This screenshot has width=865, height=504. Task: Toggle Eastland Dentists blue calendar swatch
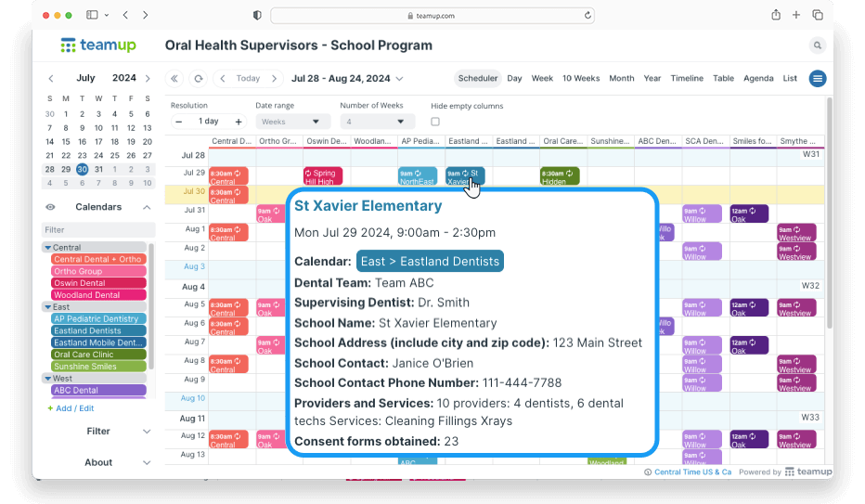point(98,330)
